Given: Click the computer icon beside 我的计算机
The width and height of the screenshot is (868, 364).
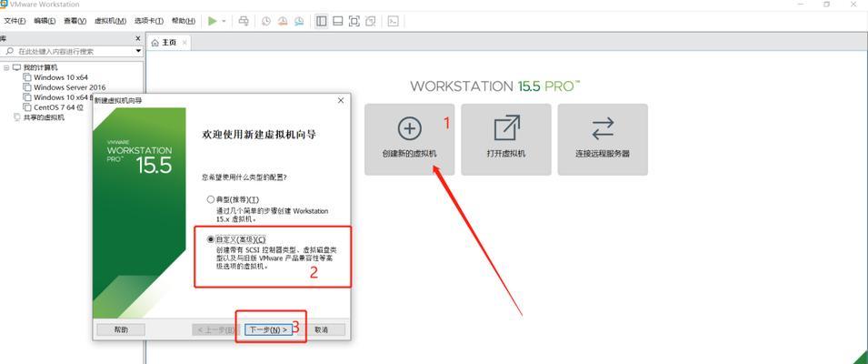Looking at the screenshot, I should point(16,67).
